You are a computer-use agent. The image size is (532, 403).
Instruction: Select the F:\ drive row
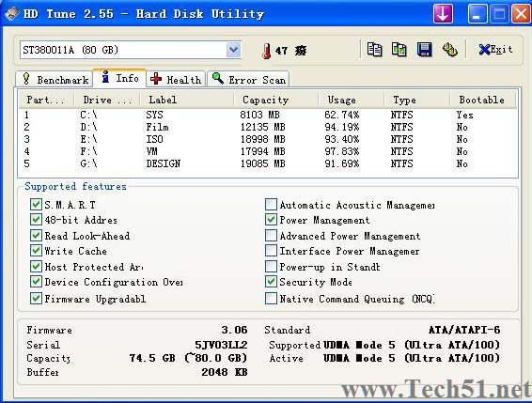[x=268, y=151]
